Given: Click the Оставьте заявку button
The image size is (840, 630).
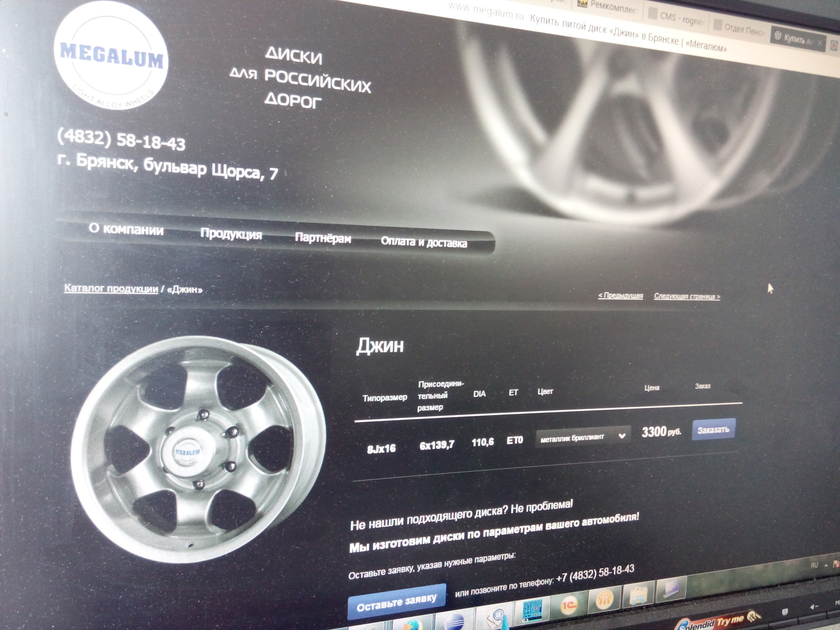Looking at the screenshot, I should coord(396,602).
